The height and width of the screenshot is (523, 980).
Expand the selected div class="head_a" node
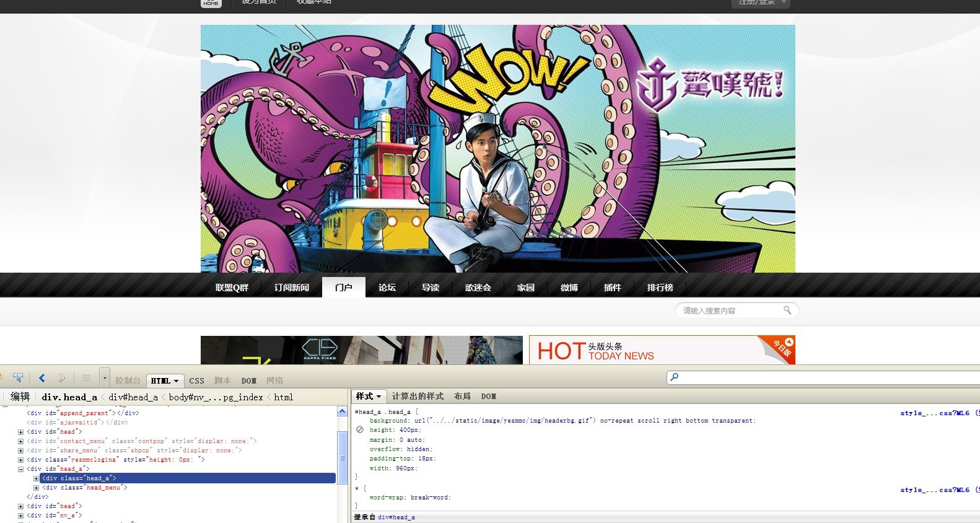pyautogui.click(x=36, y=478)
